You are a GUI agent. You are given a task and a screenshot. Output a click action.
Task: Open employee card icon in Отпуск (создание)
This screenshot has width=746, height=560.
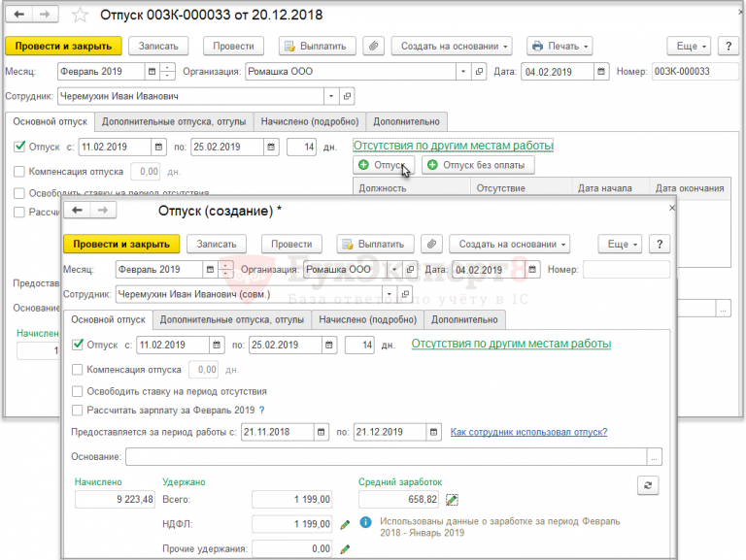[405, 294]
